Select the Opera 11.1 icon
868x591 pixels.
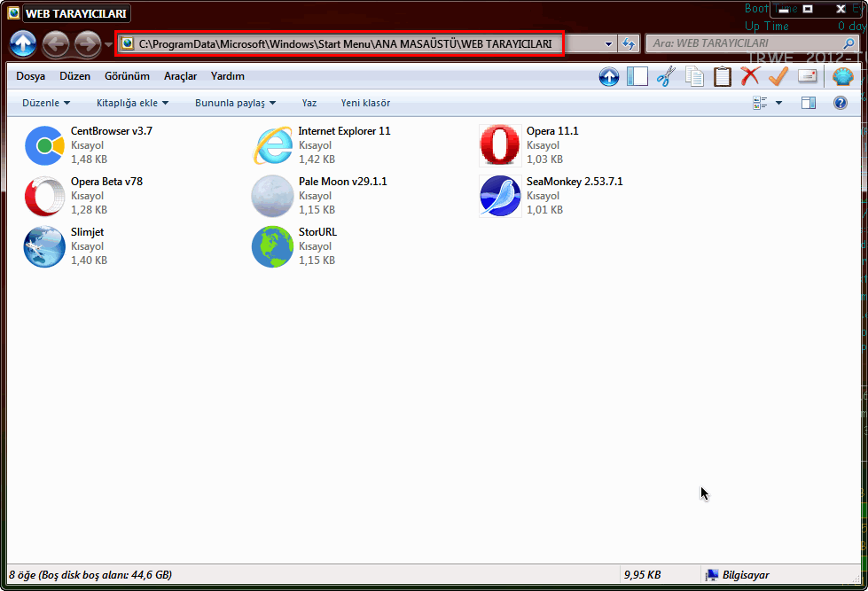point(500,145)
